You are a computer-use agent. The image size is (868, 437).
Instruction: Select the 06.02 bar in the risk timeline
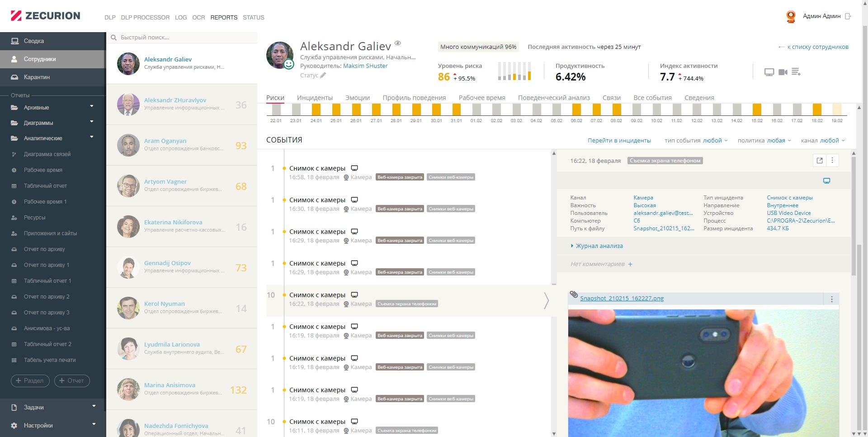pyautogui.click(x=576, y=109)
